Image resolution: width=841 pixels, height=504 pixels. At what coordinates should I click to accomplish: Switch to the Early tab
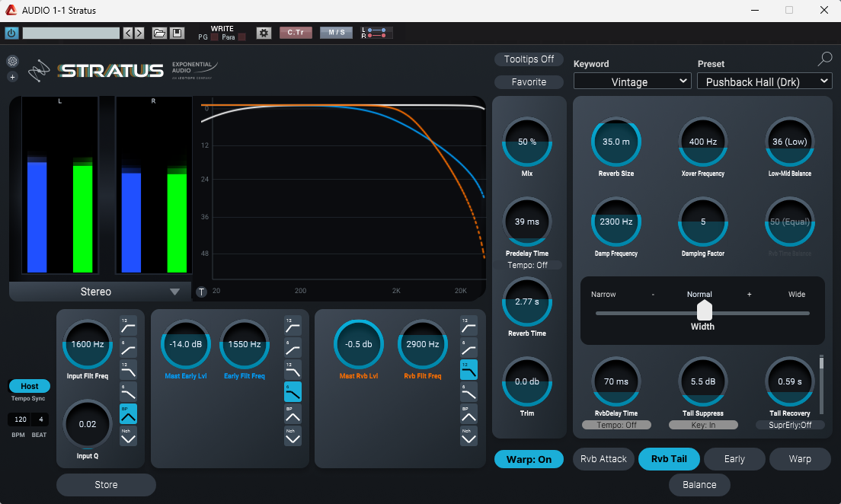click(x=734, y=459)
